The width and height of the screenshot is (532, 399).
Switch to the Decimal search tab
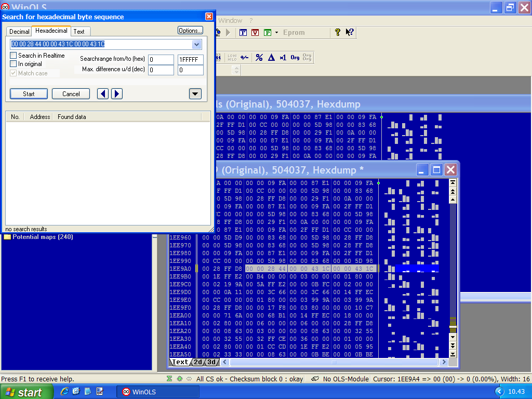tap(19, 32)
